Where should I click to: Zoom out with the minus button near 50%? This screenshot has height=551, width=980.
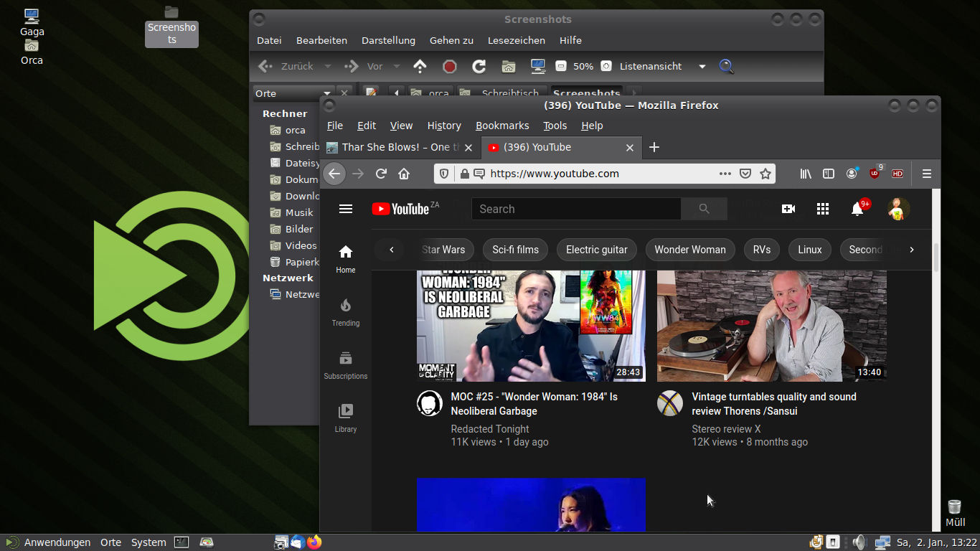(561, 66)
